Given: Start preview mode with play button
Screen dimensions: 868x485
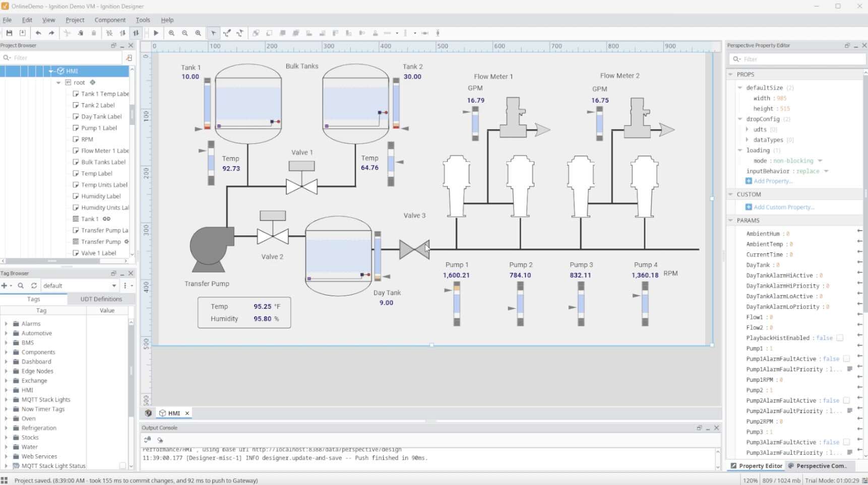Looking at the screenshot, I should (x=156, y=33).
